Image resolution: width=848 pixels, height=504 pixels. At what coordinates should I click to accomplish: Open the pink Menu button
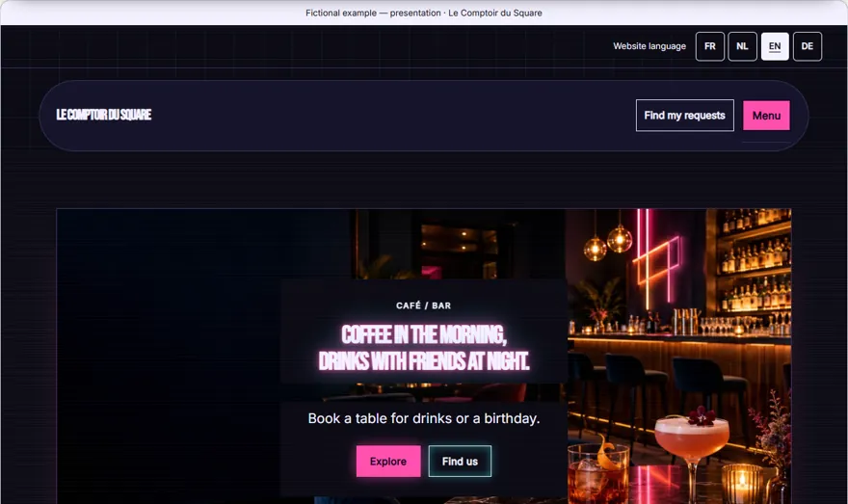766,116
